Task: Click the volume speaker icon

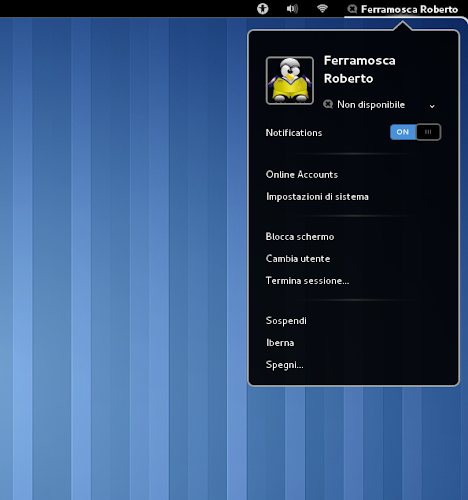Action: (x=292, y=9)
